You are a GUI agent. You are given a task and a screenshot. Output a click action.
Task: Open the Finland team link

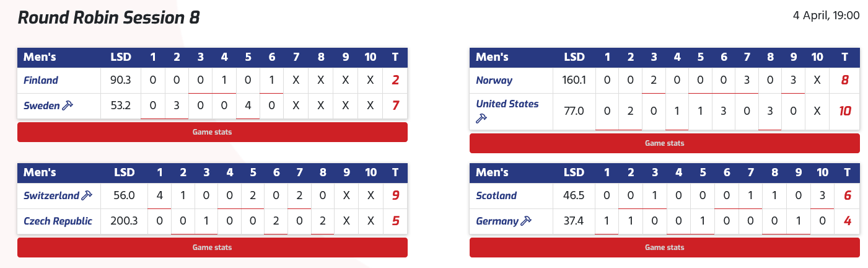click(x=41, y=80)
